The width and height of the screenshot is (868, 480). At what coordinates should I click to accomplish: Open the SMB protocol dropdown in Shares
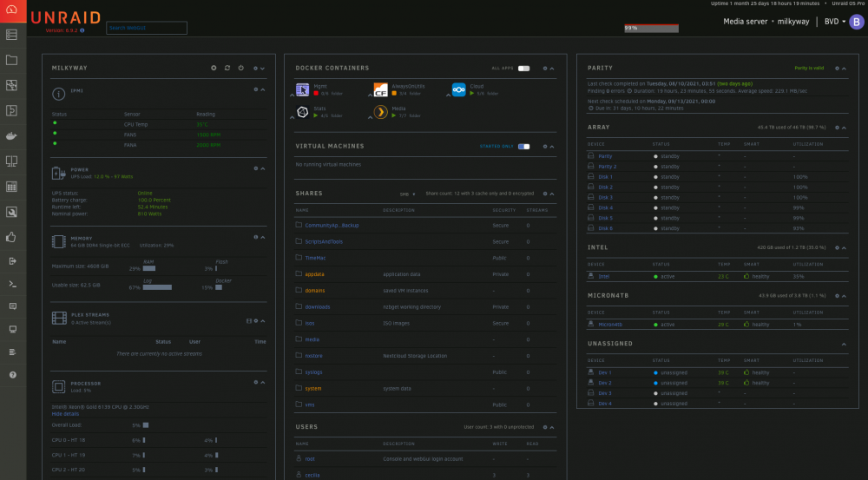click(407, 194)
